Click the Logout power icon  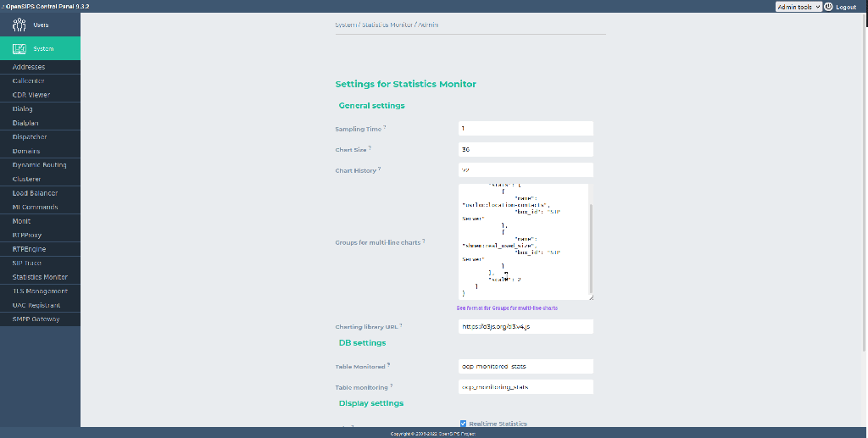click(x=828, y=7)
